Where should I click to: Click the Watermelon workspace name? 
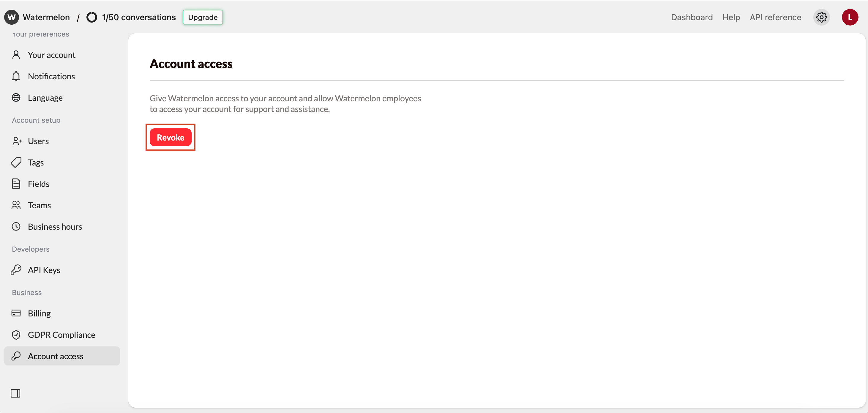tap(46, 17)
